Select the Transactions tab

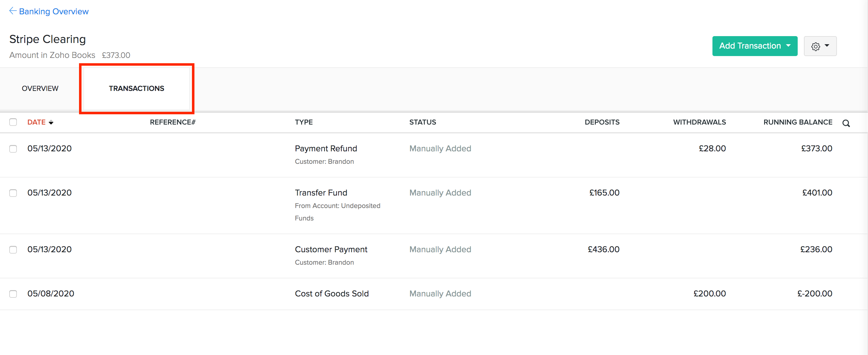coord(137,88)
